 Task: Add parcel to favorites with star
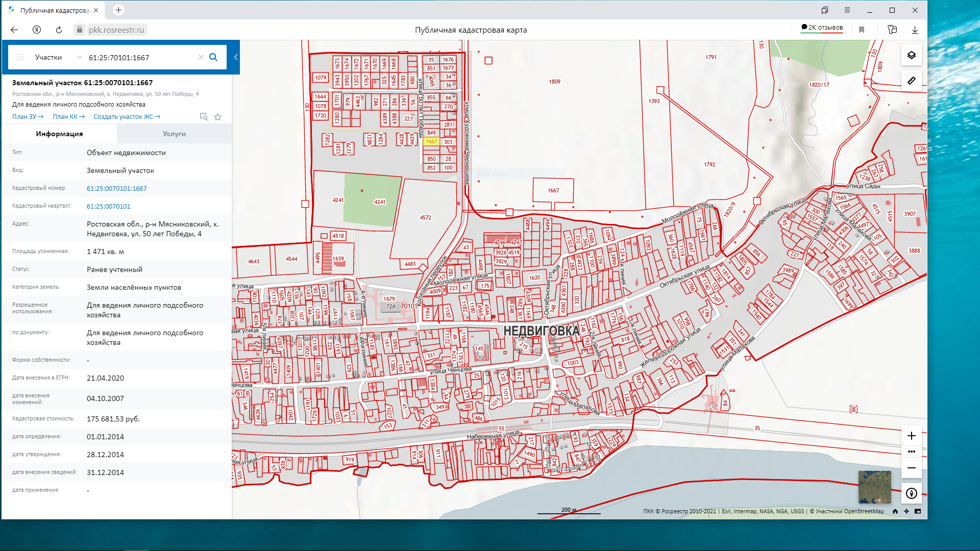click(217, 117)
